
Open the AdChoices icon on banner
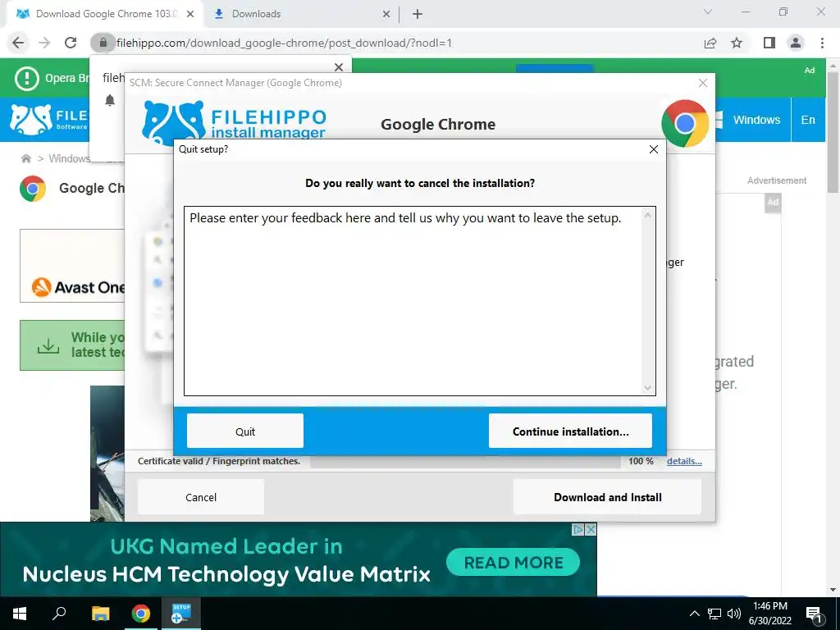point(578,529)
